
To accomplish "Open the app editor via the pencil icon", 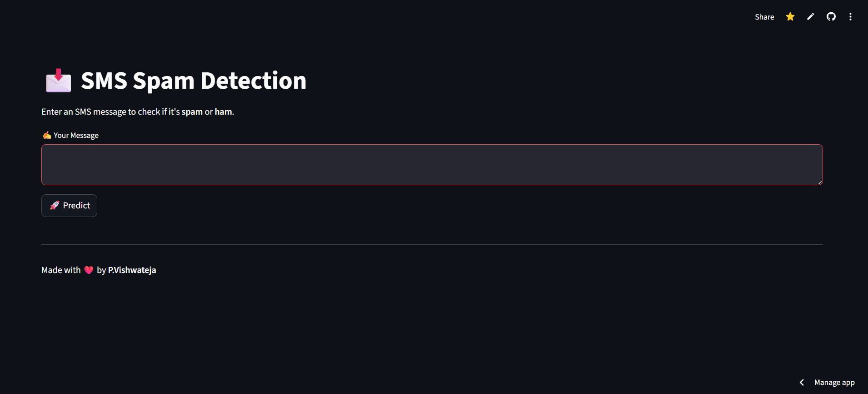I will point(810,17).
